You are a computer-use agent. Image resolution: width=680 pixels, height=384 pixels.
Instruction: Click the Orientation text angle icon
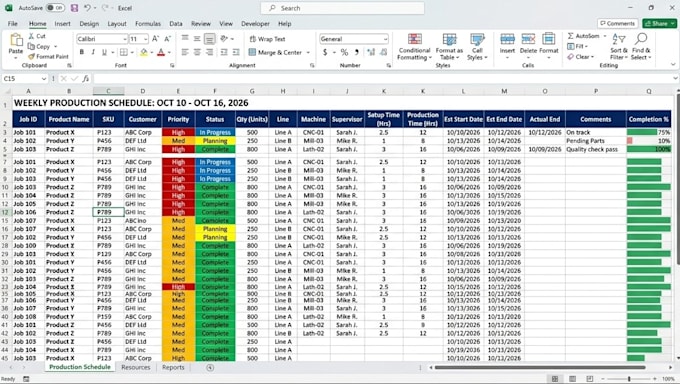coord(224,39)
